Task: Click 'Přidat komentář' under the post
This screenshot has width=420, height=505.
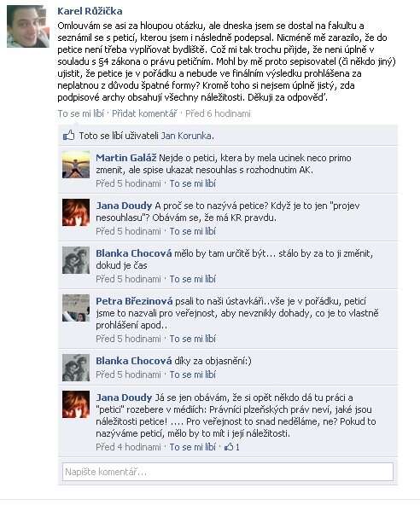Action: coord(144,113)
